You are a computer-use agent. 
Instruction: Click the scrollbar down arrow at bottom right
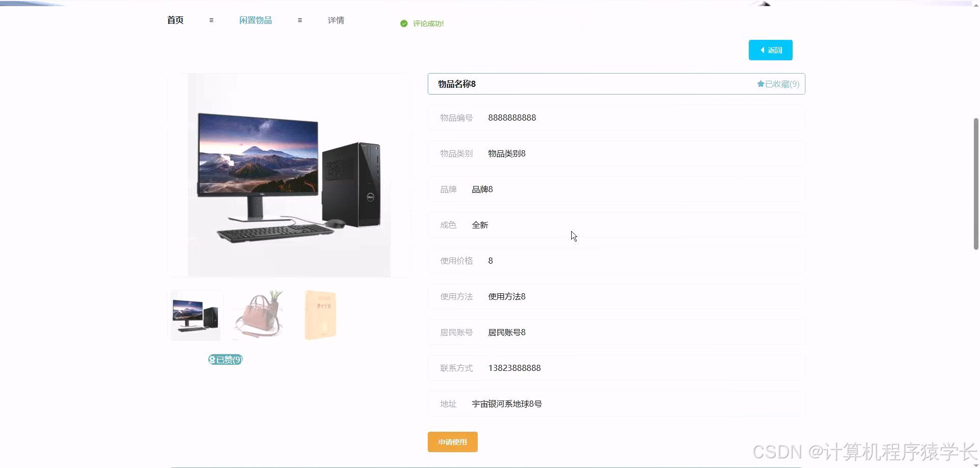pyautogui.click(x=974, y=464)
